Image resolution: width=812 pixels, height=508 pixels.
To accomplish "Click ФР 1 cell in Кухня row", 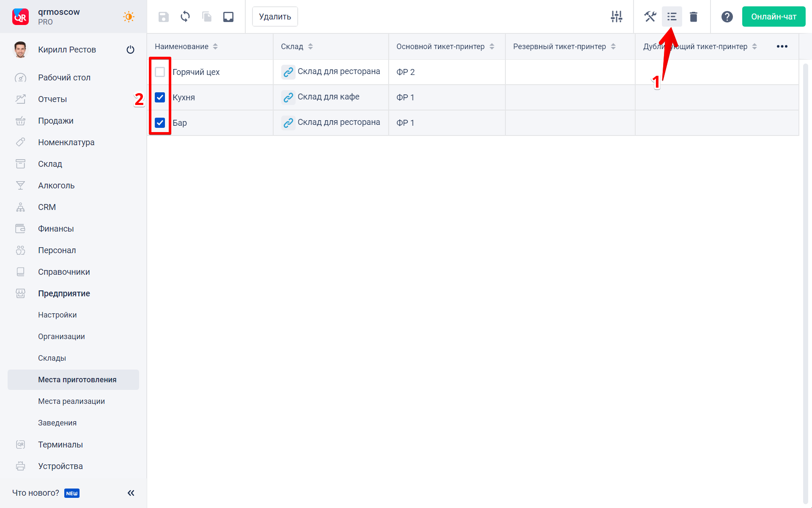I will point(447,97).
